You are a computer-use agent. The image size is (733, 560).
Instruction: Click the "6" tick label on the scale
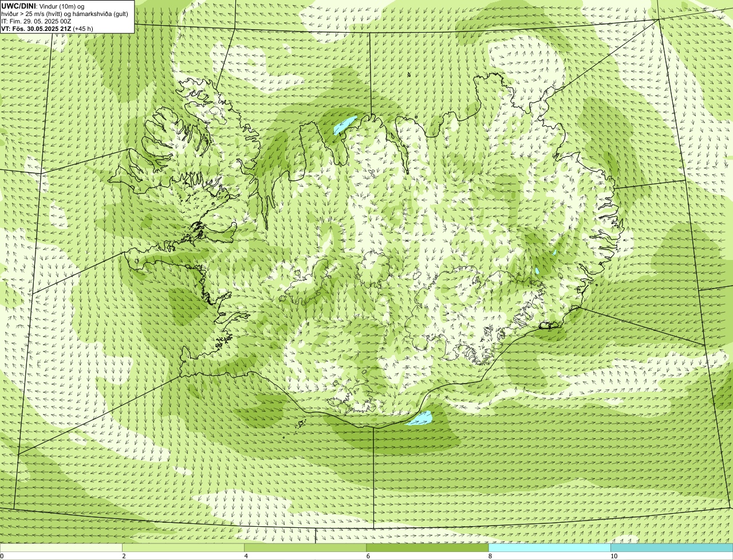368,556
